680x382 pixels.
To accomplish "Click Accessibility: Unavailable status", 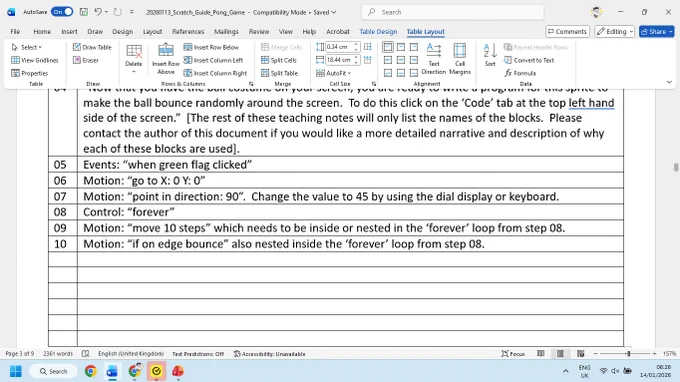I will tap(269, 354).
